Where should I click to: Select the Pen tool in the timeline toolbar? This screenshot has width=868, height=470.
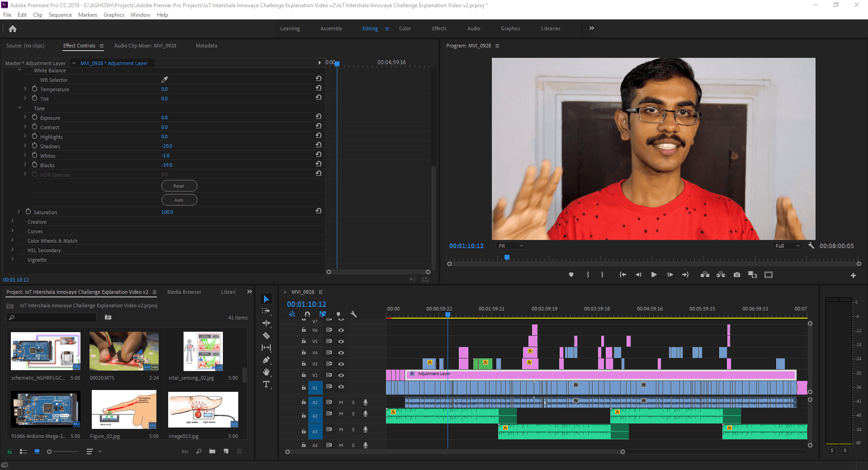(266, 360)
